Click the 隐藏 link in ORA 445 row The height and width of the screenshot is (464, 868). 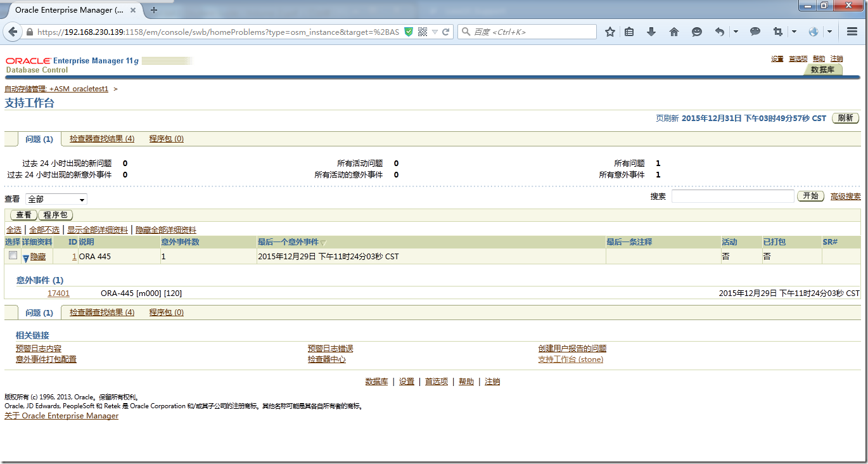(38, 257)
